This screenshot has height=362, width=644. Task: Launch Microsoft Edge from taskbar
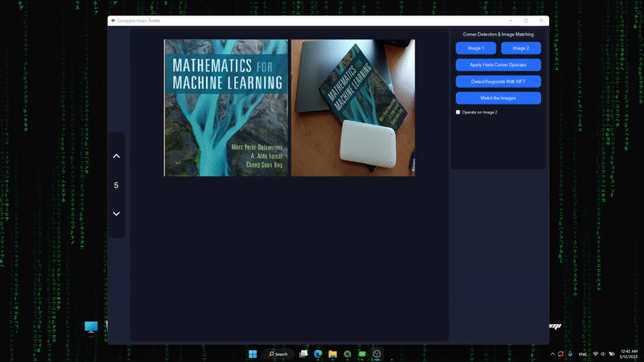[318, 354]
